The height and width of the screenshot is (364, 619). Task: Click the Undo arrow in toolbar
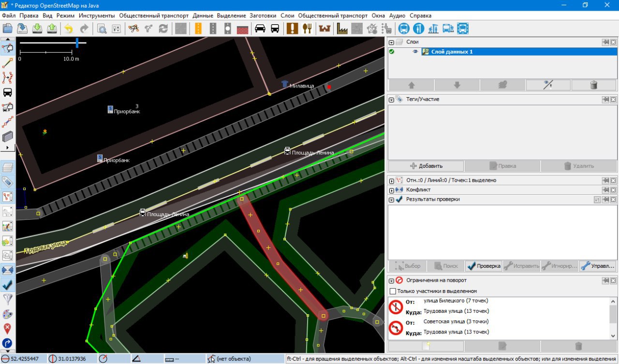pyautogui.click(x=68, y=29)
